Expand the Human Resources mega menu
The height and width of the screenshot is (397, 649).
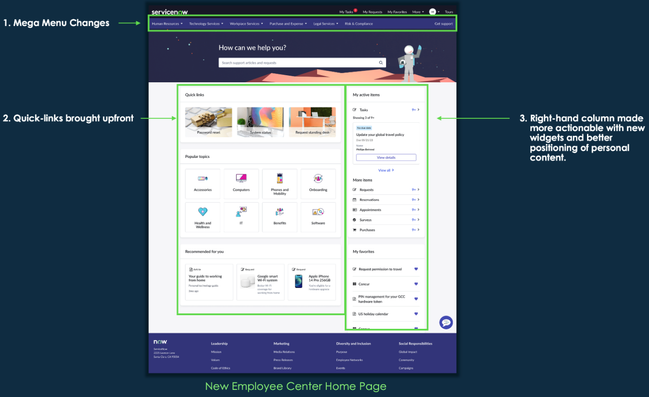tap(167, 24)
